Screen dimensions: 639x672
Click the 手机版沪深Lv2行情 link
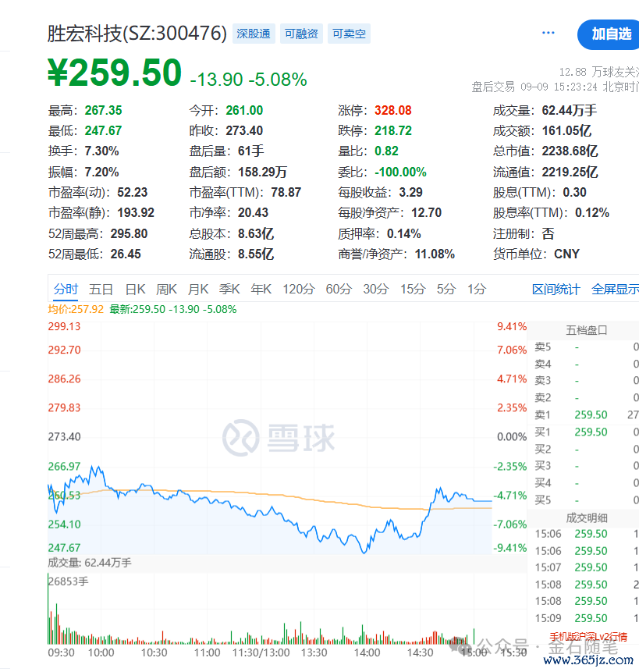click(588, 638)
